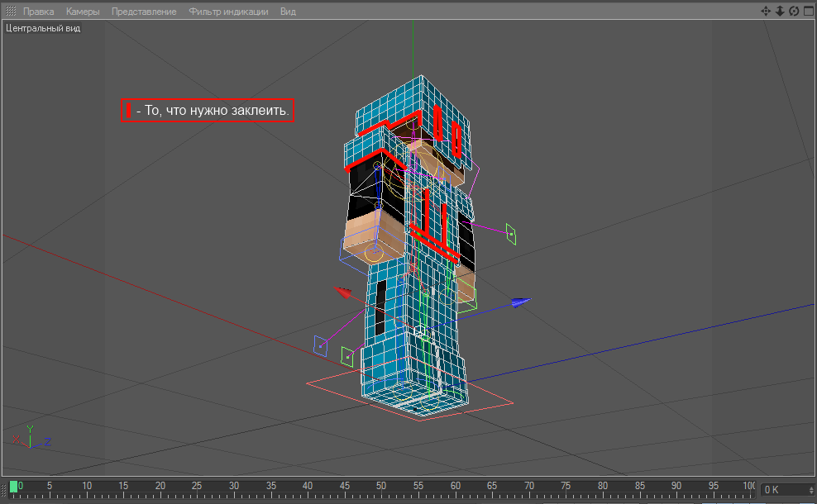The height and width of the screenshot is (504, 817).
Task: Open the Правка menu
Action: pos(39,12)
